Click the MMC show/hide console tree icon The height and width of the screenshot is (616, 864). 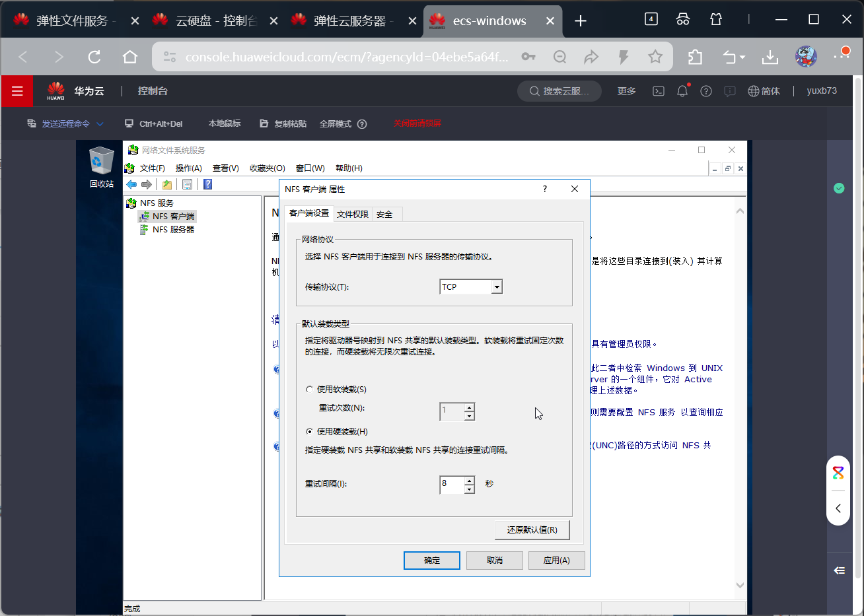click(x=187, y=184)
